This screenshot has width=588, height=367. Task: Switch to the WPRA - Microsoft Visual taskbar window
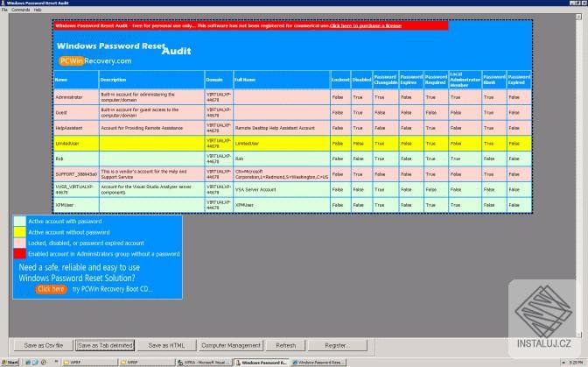pyautogui.click(x=205, y=363)
